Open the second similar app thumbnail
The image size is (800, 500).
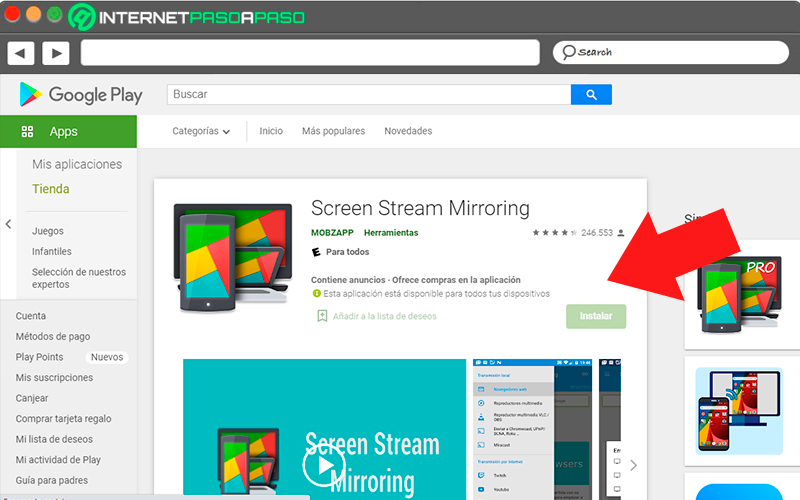pyautogui.click(x=739, y=411)
